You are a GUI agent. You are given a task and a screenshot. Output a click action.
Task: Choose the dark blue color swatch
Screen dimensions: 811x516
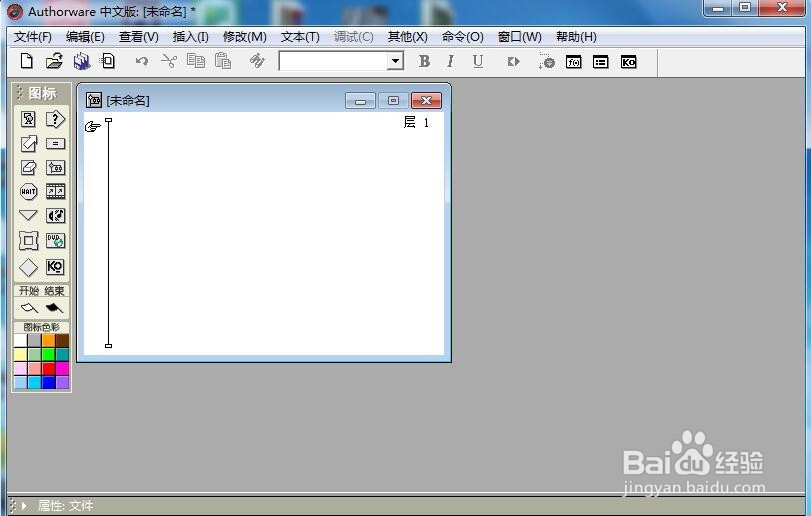click(x=48, y=382)
